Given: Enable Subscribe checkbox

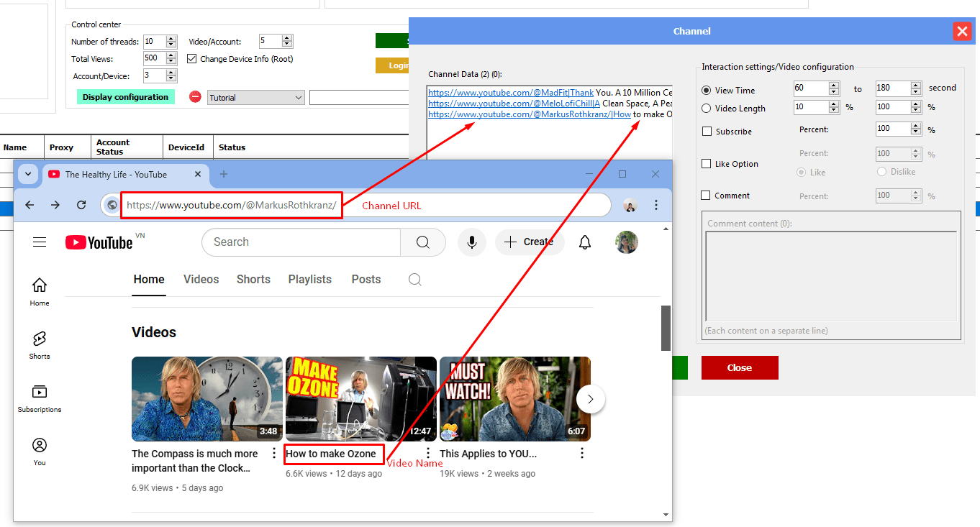Looking at the screenshot, I should tap(707, 132).
